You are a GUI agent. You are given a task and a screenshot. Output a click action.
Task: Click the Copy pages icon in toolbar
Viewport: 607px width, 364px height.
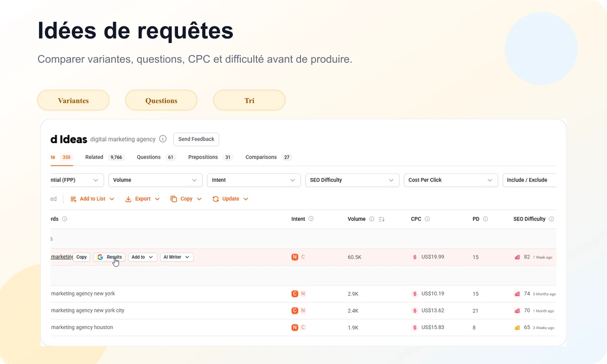pos(174,199)
